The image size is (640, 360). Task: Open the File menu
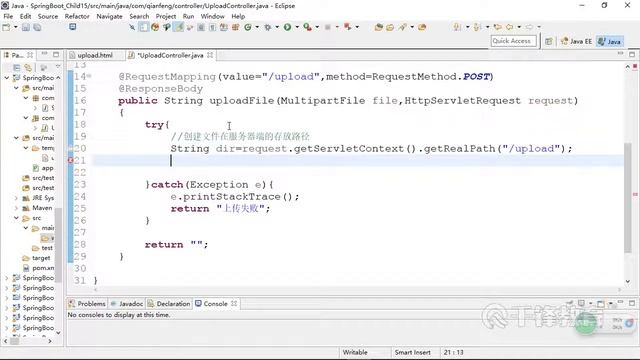point(8,16)
